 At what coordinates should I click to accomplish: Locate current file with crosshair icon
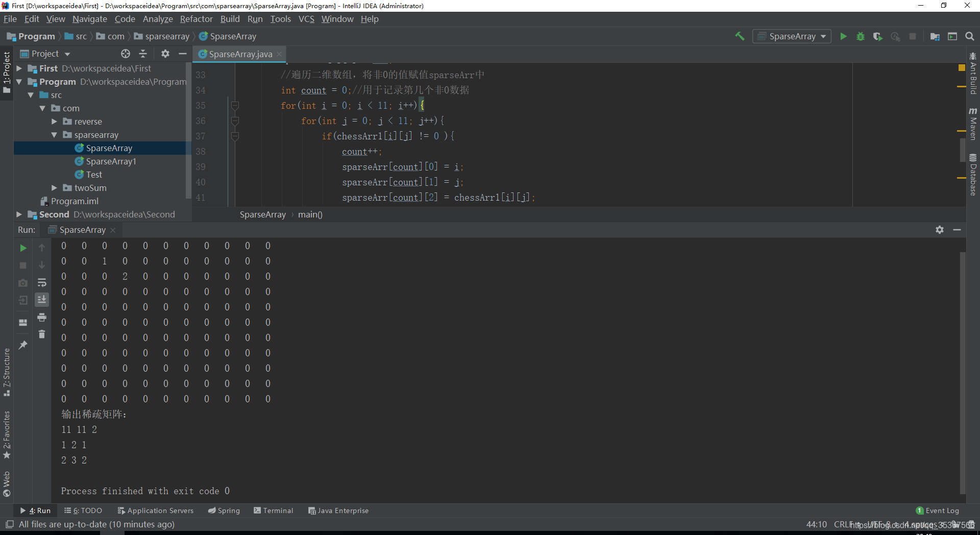point(126,54)
